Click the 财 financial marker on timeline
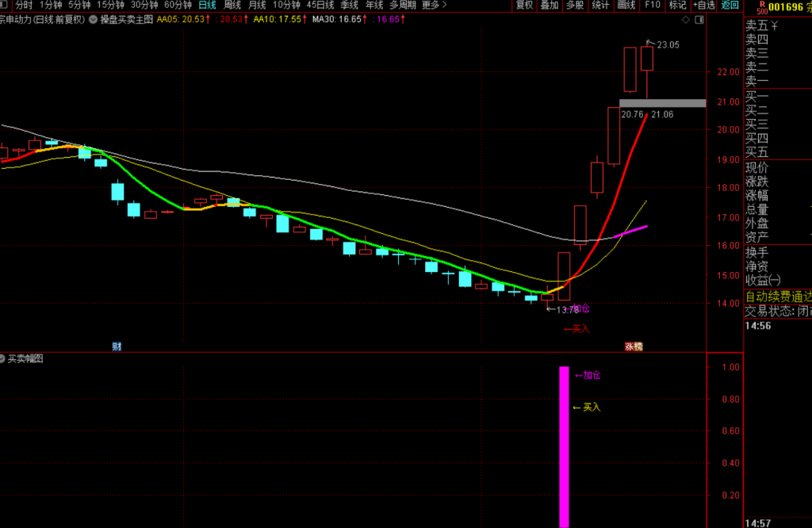 tap(117, 346)
